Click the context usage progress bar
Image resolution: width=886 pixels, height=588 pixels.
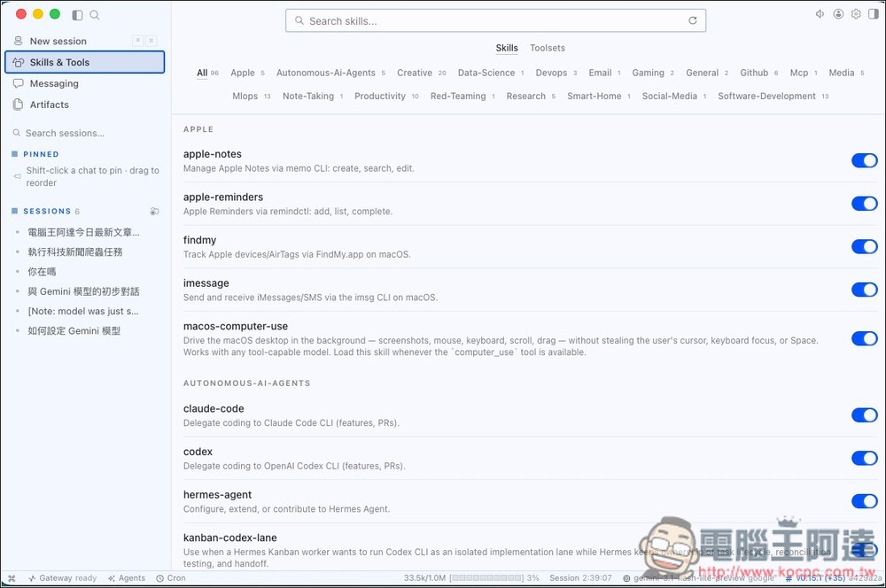(x=486, y=578)
